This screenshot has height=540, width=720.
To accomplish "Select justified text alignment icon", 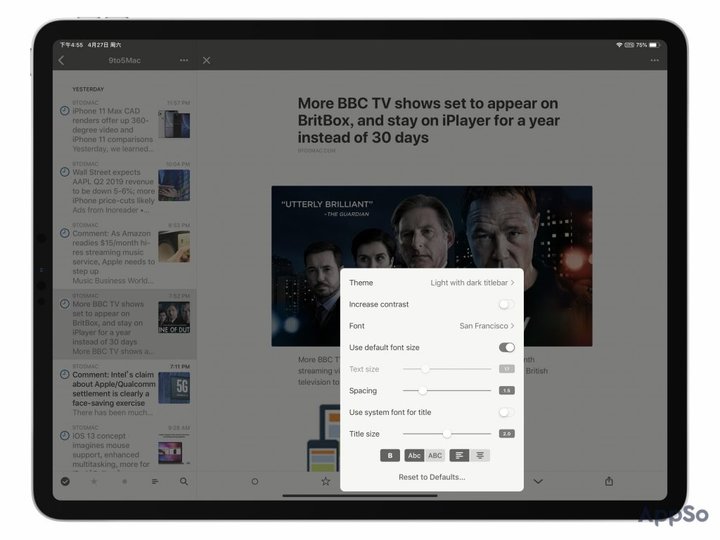I will click(x=481, y=455).
